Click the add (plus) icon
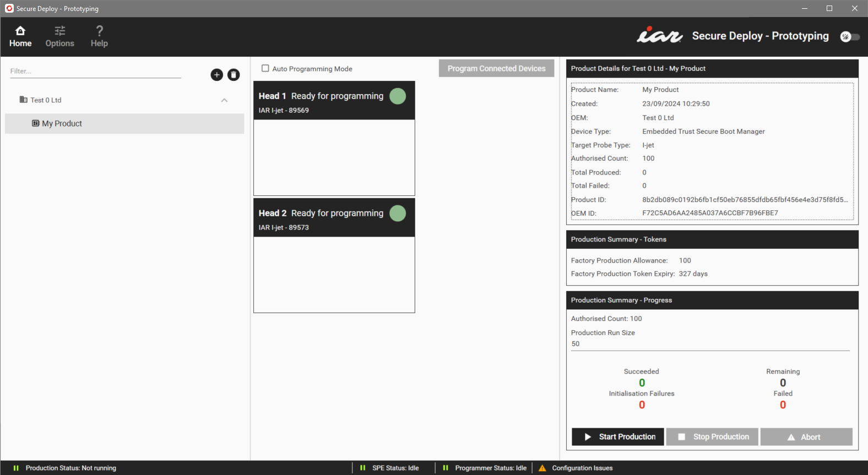The image size is (868, 475). tap(216, 75)
